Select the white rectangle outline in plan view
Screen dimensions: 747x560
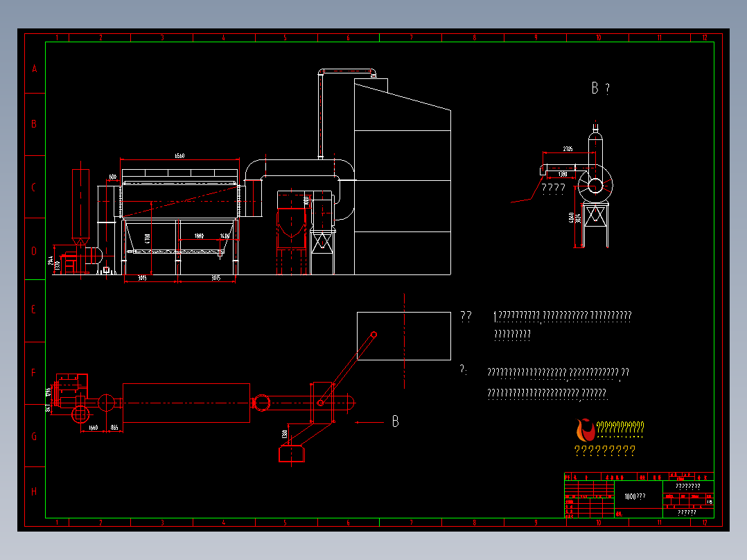[404, 336]
